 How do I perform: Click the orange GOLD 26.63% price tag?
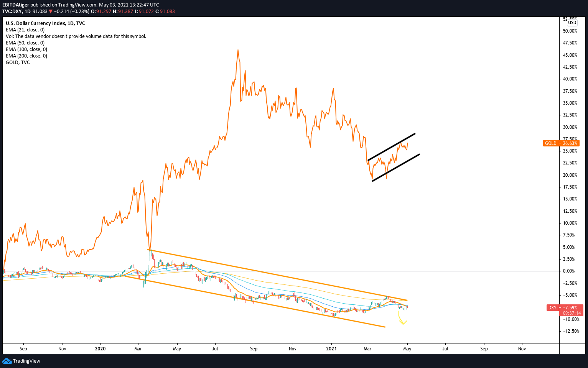(561, 143)
